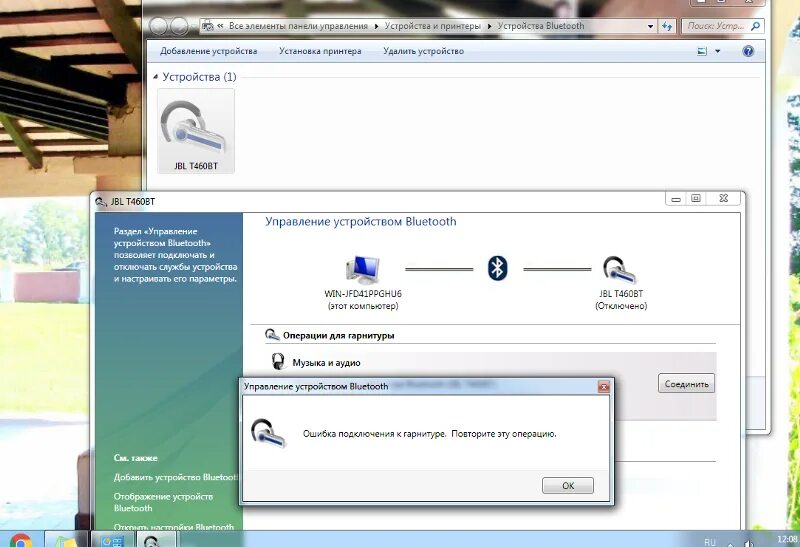The image size is (800, 547).
Task: Click breadcrumb chevrons before Все элементы
Action: pos(220,26)
